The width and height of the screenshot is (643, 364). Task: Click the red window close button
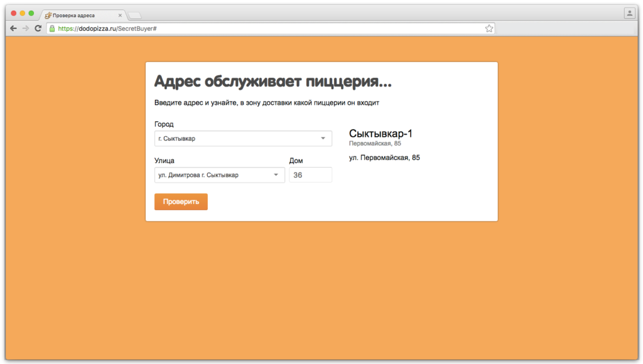point(14,13)
